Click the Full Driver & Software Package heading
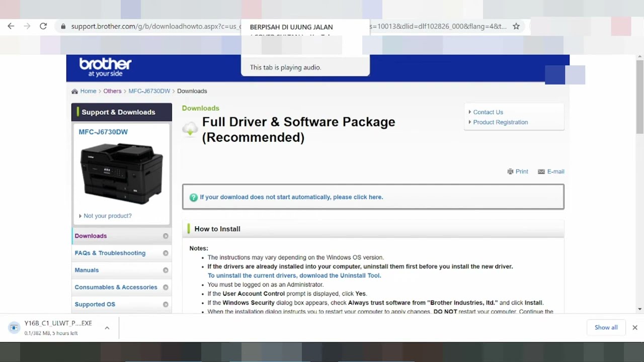 pyautogui.click(x=299, y=130)
